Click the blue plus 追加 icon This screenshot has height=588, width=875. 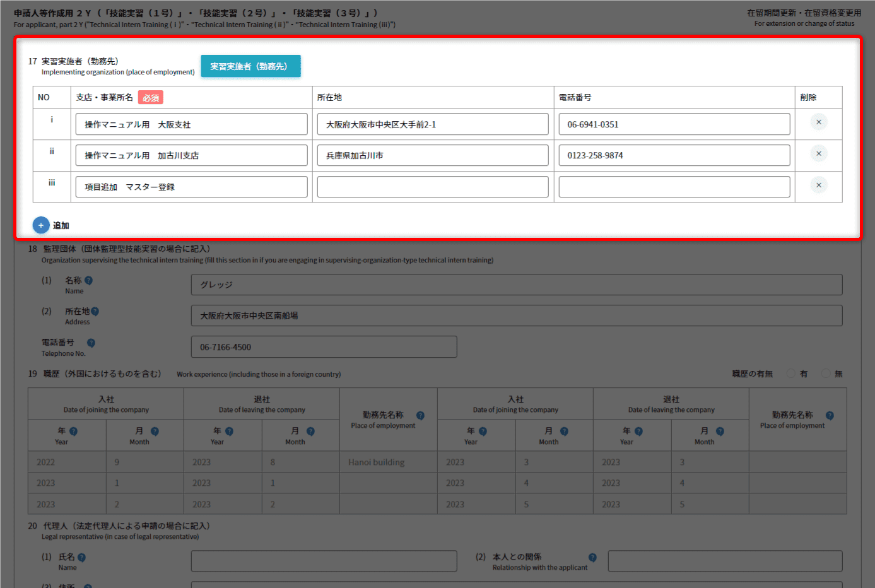pos(41,225)
